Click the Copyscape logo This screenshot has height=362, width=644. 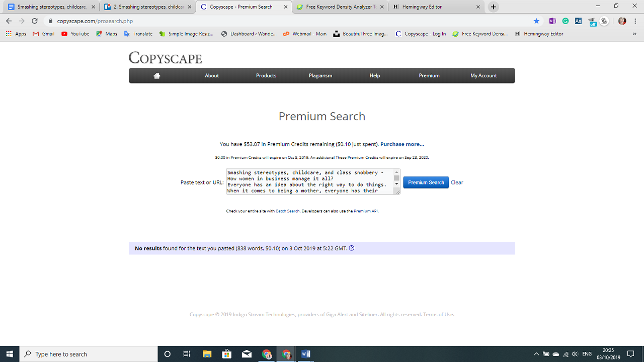coord(165,58)
